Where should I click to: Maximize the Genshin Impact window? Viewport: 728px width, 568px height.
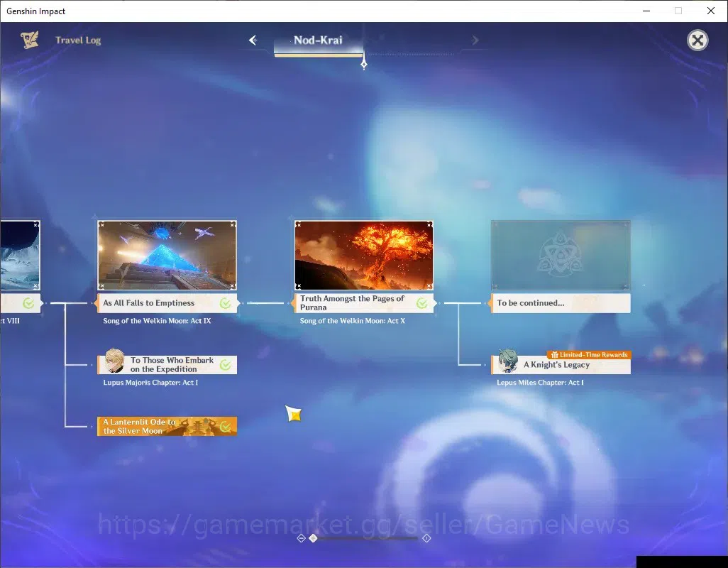tap(678, 11)
